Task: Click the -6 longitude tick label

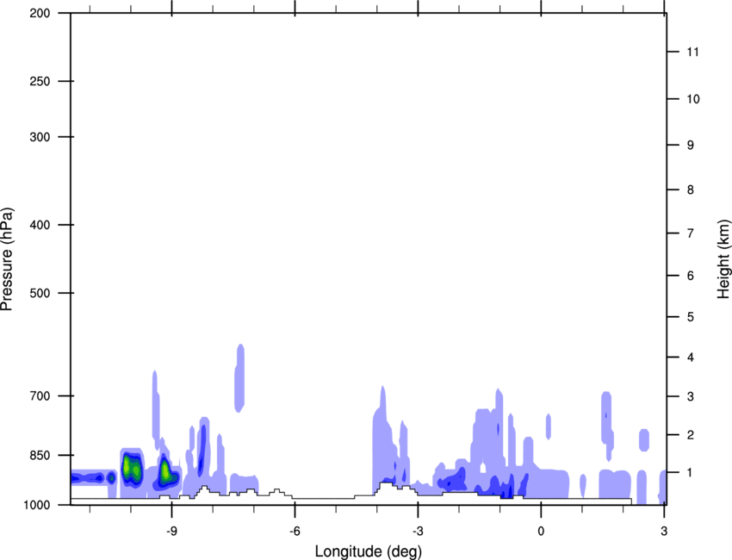Action: [295, 532]
